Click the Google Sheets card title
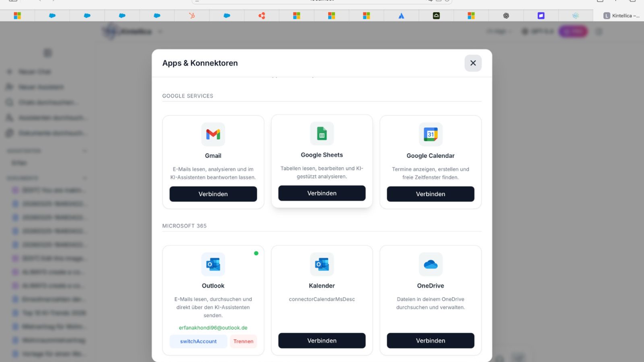This screenshot has height=362, width=644. pyautogui.click(x=322, y=155)
